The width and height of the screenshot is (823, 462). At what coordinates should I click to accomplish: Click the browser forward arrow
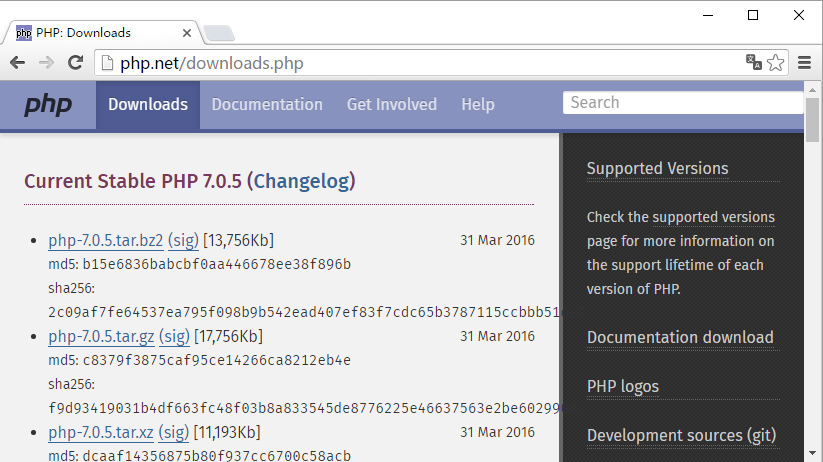(x=46, y=63)
